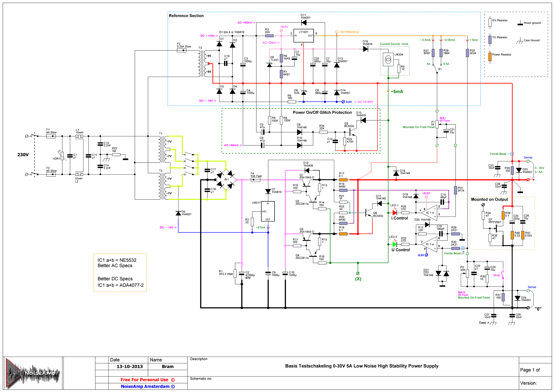Click the Reference Section heading
This screenshot has width=554, height=392.
pos(186,16)
